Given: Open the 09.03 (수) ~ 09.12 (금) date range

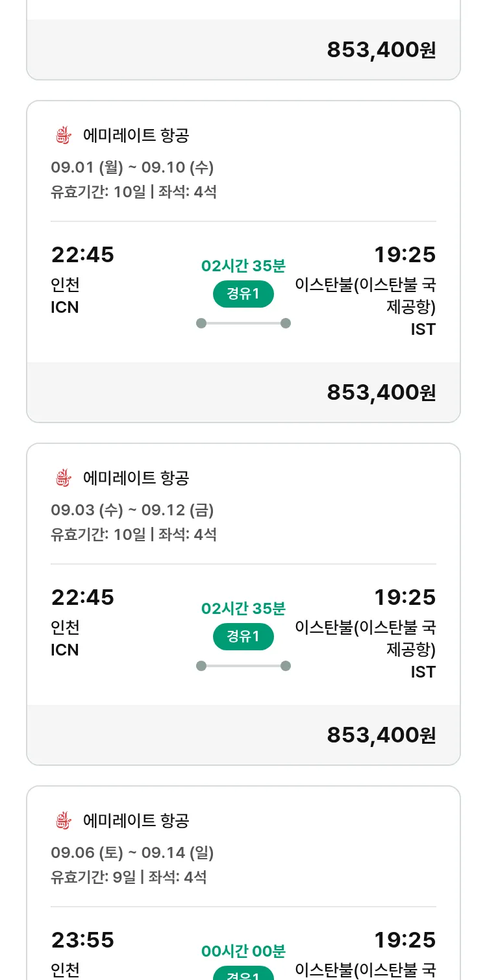Looking at the screenshot, I should [132, 510].
